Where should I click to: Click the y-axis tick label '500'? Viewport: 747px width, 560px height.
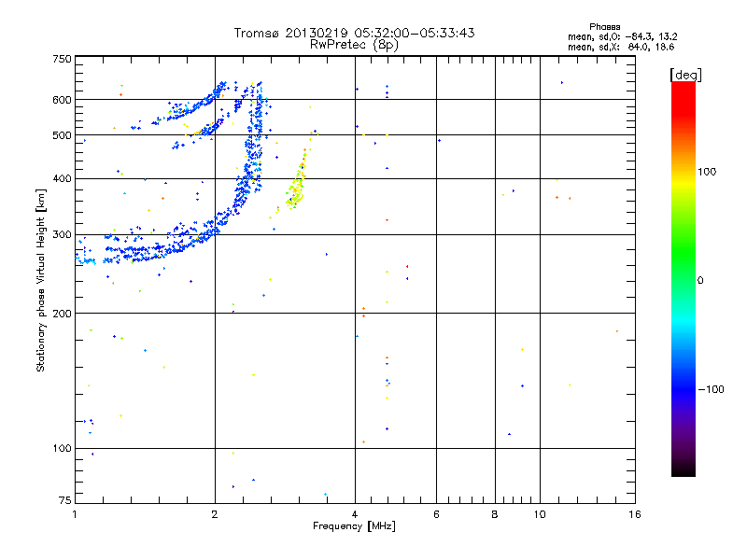[x=62, y=135]
